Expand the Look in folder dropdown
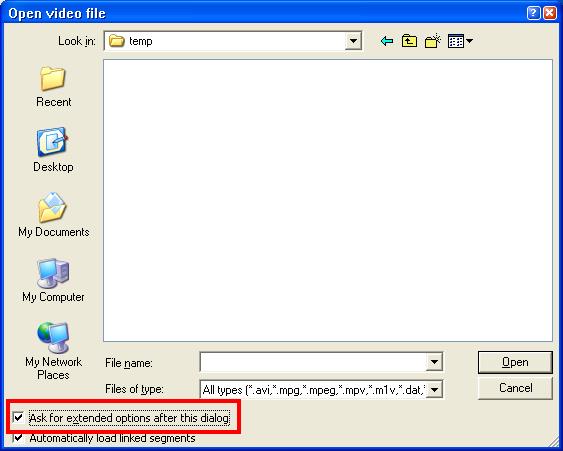Screen dimensions: 563x451 tap(353, 41)
